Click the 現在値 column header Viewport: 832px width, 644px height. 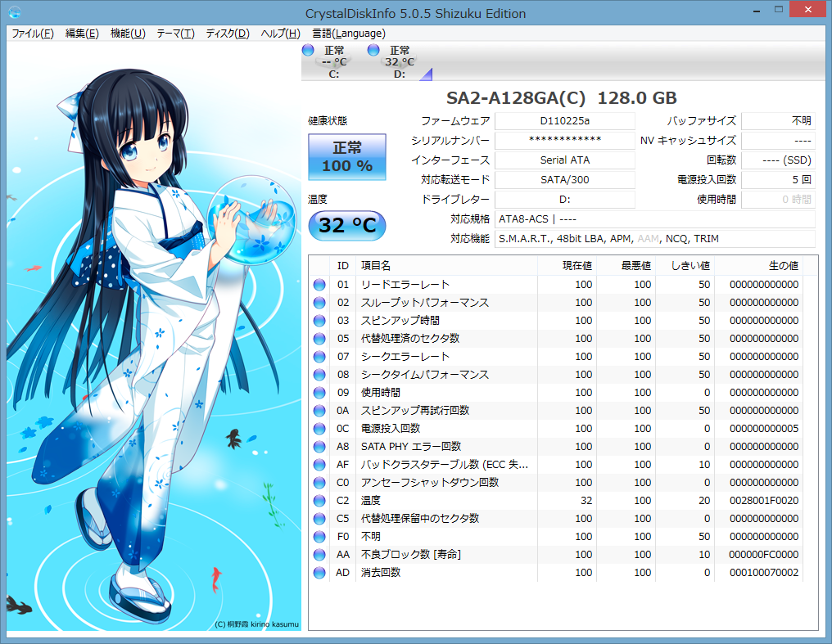[567, 266]
